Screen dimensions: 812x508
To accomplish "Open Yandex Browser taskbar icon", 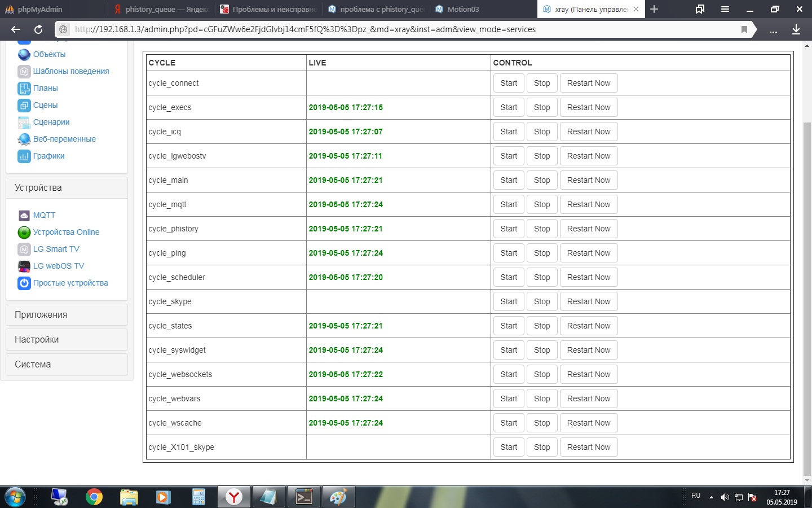I will pos(233,497).
